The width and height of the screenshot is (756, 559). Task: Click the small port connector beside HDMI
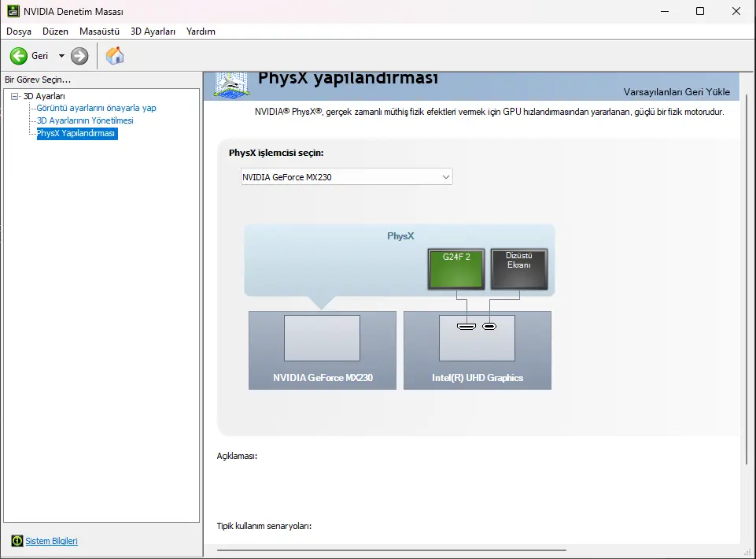point(489,326)
